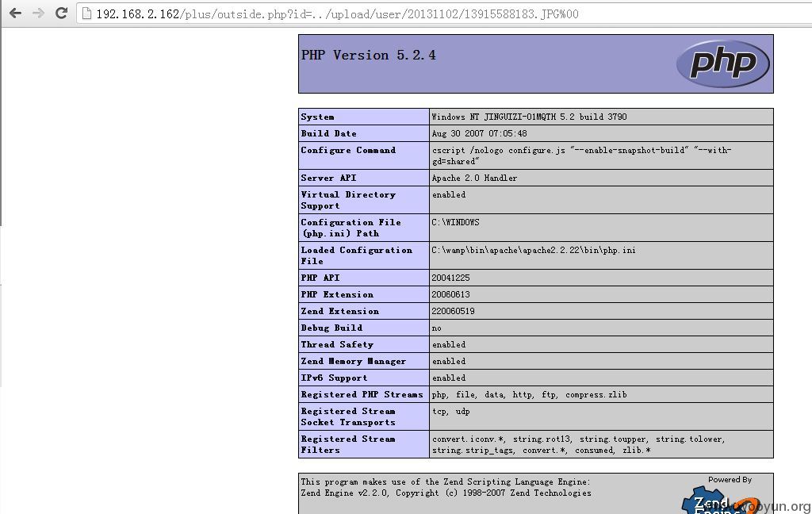Image resolution: width=812 pixels, height=514 pixels.
Task: Select the 220060519 value
Action: pyautogui.click(x=453, y=311)
